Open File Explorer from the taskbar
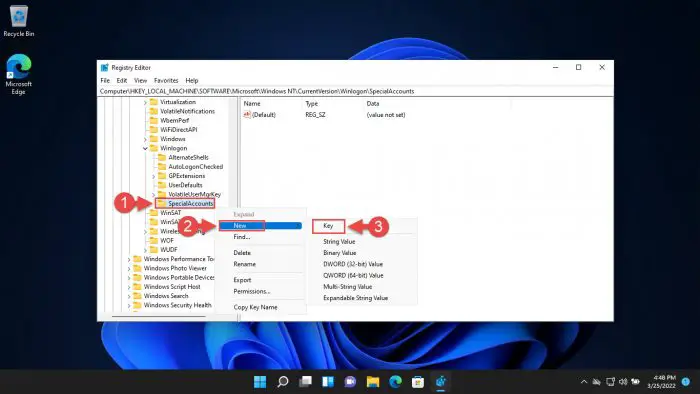Viewport: 700px width, 394px height. tap(373, 382)
